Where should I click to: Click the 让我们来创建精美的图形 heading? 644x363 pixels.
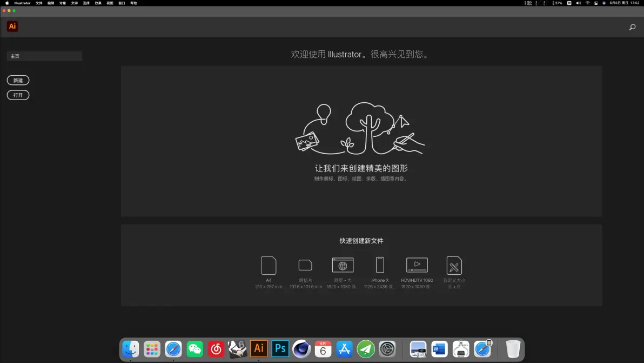pos(361,168)
